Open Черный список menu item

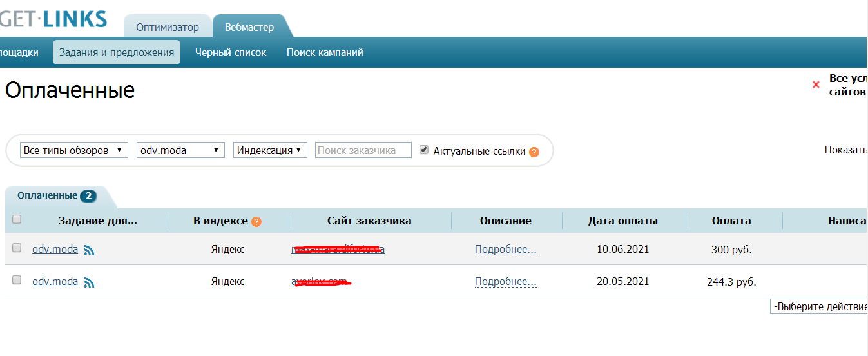pyautogui.click(x=231, y=52)
